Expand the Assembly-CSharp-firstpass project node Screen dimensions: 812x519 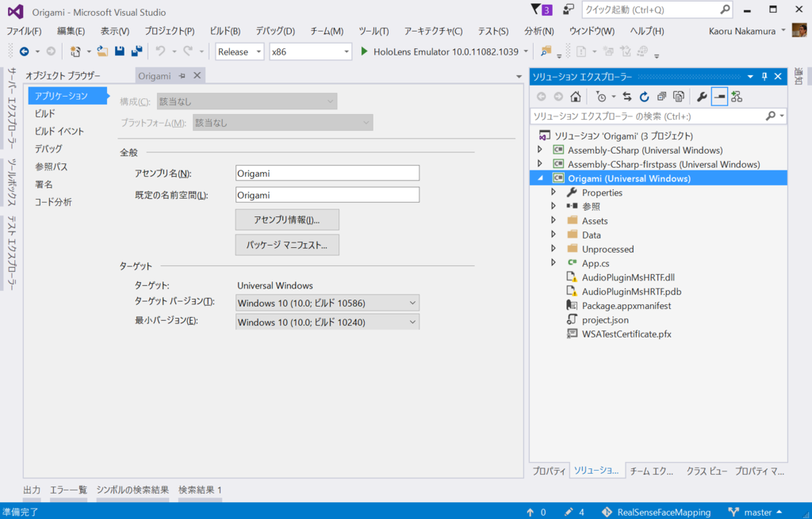click(539, 163)
